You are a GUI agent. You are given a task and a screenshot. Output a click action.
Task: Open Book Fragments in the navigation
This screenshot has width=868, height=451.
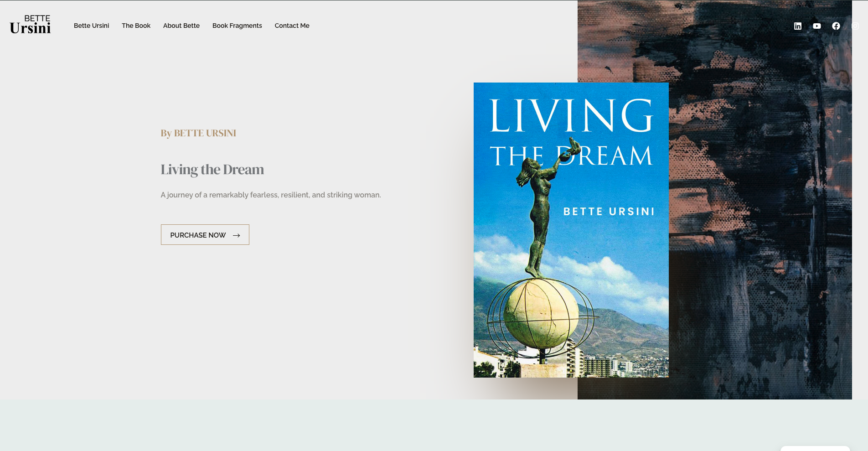237,26
